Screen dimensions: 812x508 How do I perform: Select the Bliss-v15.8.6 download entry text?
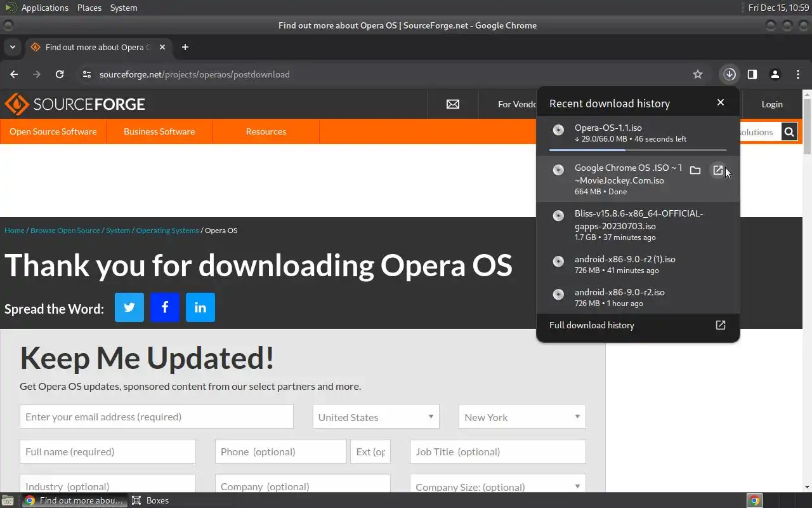pos(639,225)
